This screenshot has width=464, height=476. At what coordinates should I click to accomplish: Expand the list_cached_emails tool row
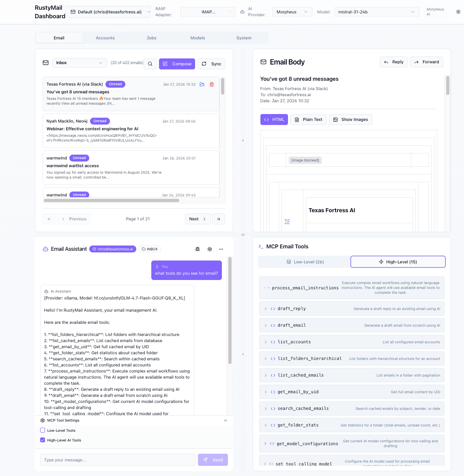pyautogui.click(x=352, y=375)
